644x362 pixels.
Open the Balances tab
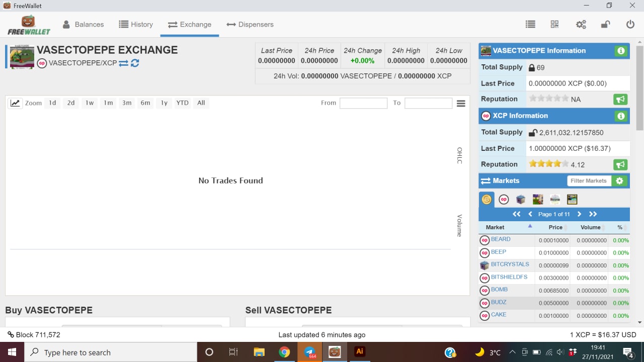click(x=83, y=24)
